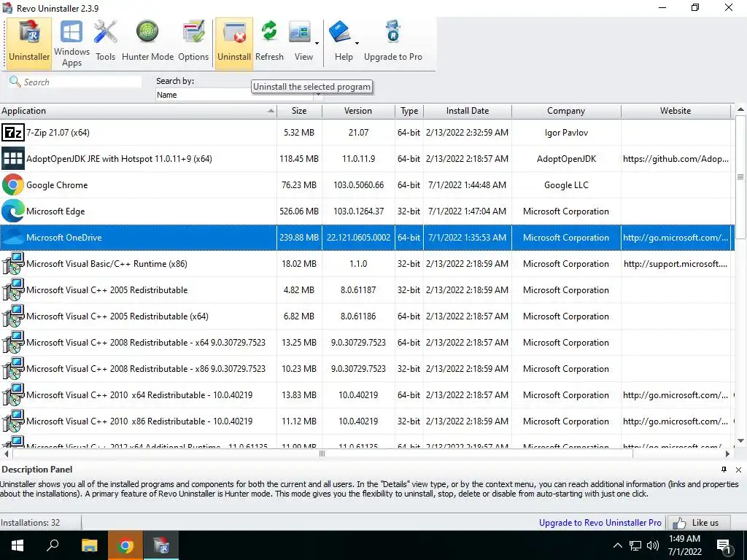Select the AdoptOpenJDK JRE icon
The width and height of the screenshot is (747, 560).
pos(13,158)
